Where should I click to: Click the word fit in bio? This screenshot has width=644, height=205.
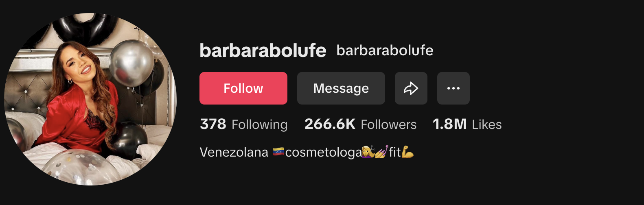click(395, 152)
